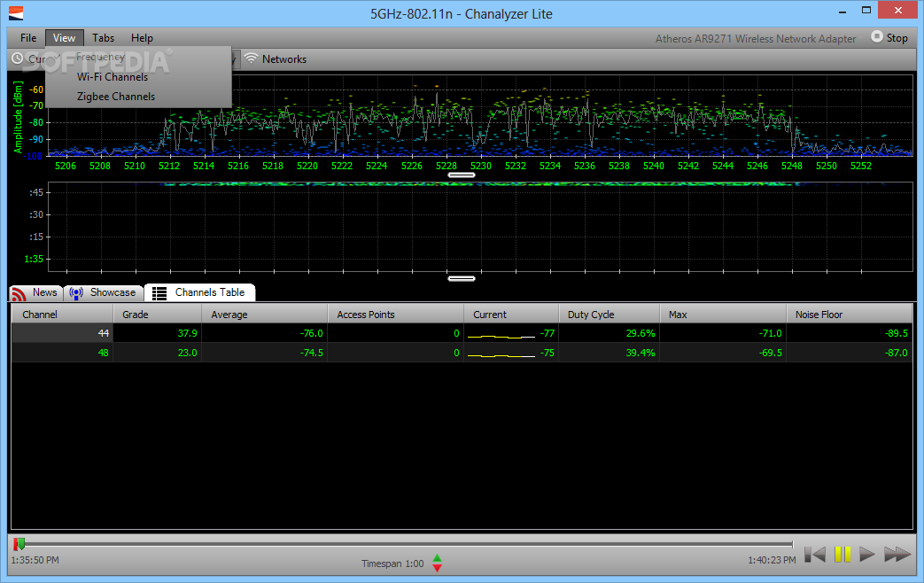This screenshot has height=583, width=924.
Task: Click the clock icon in toolbar
Action: (x=18, y=58)
